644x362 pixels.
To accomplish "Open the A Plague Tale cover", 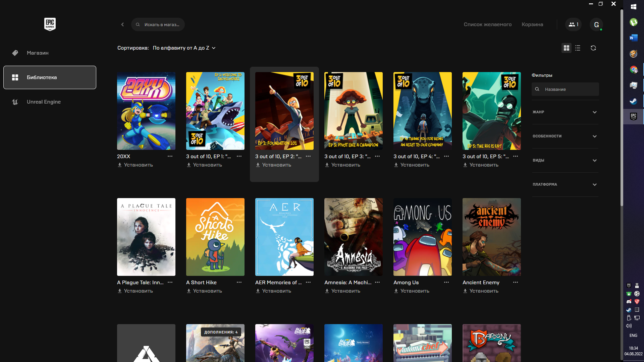I will pyautogui.click(x=146, y=237).
